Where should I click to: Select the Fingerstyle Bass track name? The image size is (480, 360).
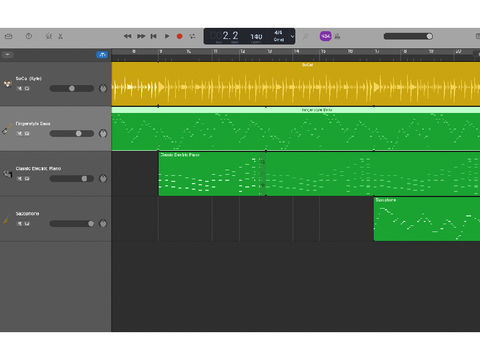pyautogui.click(x=33, y=124)
